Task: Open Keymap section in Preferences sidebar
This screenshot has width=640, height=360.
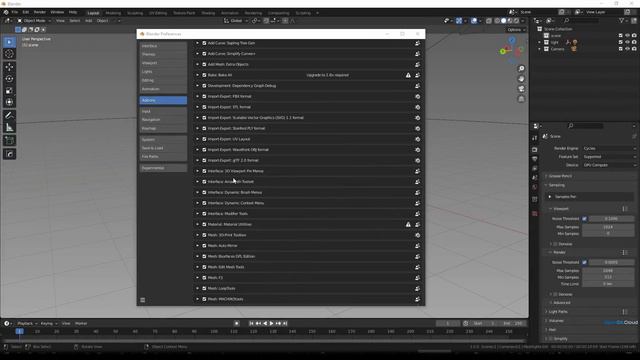Action: (163, 129)
